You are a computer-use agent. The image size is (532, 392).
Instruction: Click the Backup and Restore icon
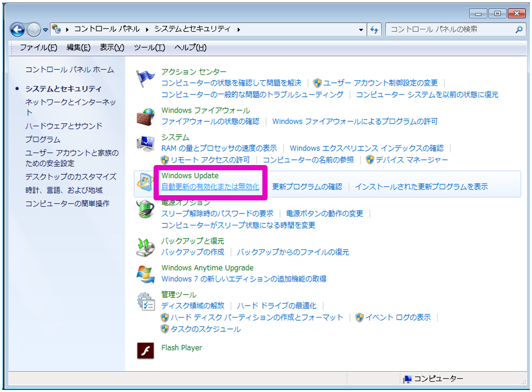point(145,247)
